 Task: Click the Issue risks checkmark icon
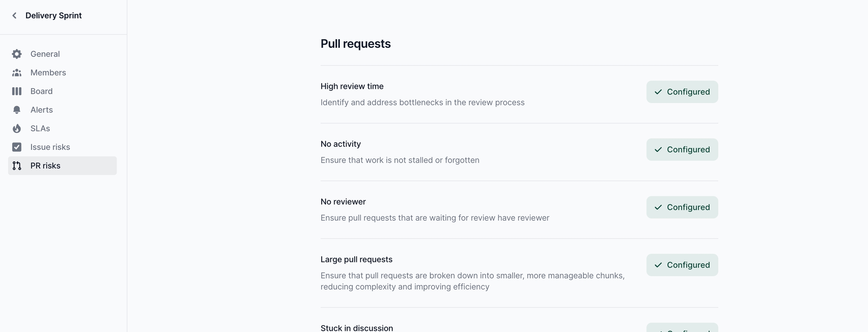[x=17, y=147]
